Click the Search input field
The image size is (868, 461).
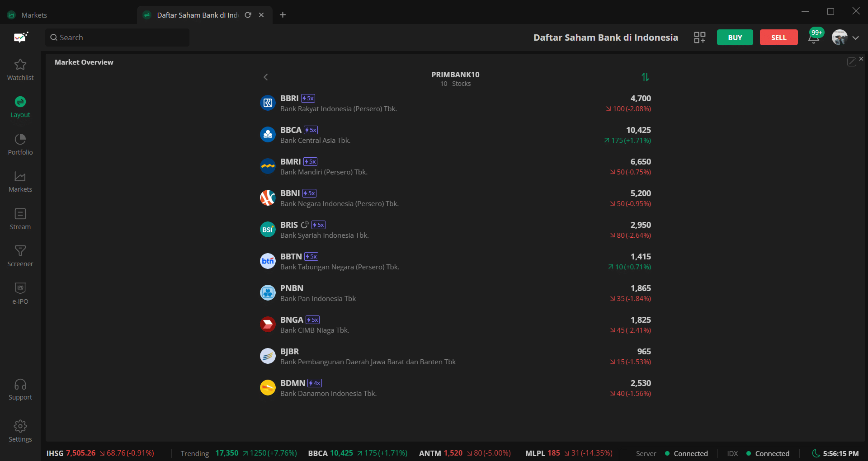click(x=118, y=38)
